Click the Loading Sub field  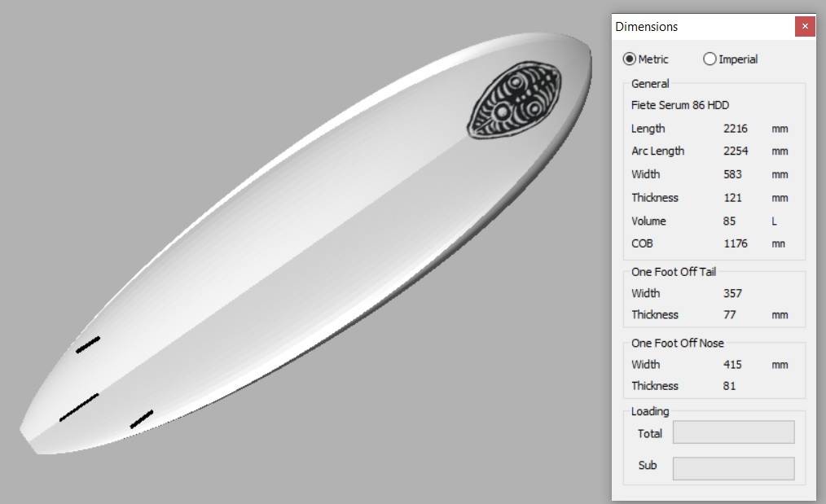point(733,468)
